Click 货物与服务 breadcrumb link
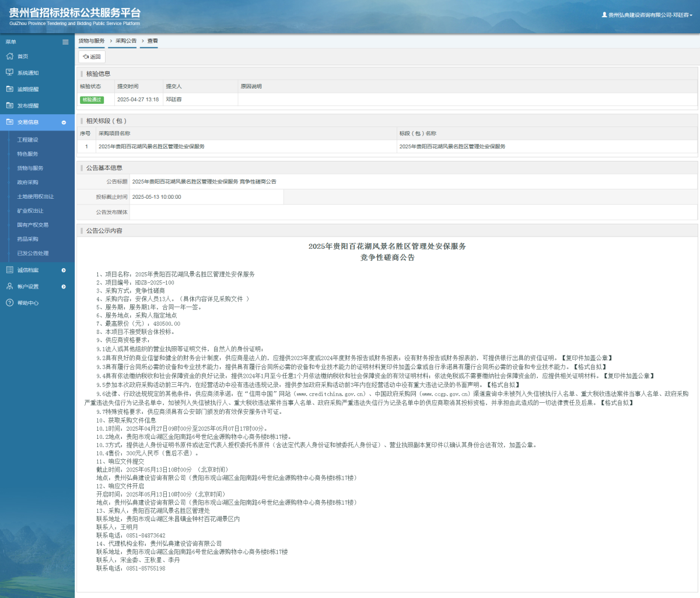Screen dimensions: 700x598 pos(92,41)
